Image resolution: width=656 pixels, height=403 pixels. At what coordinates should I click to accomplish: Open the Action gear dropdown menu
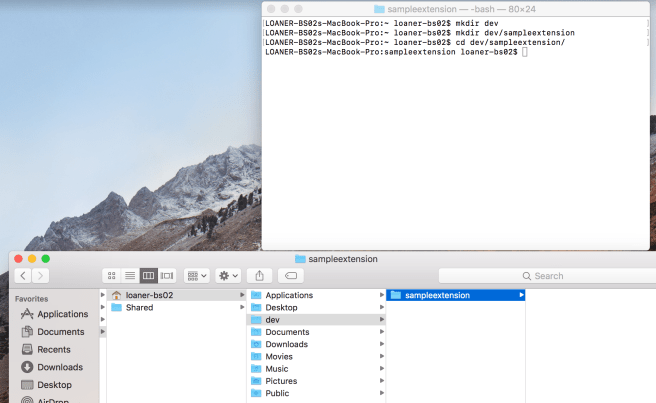228,275
